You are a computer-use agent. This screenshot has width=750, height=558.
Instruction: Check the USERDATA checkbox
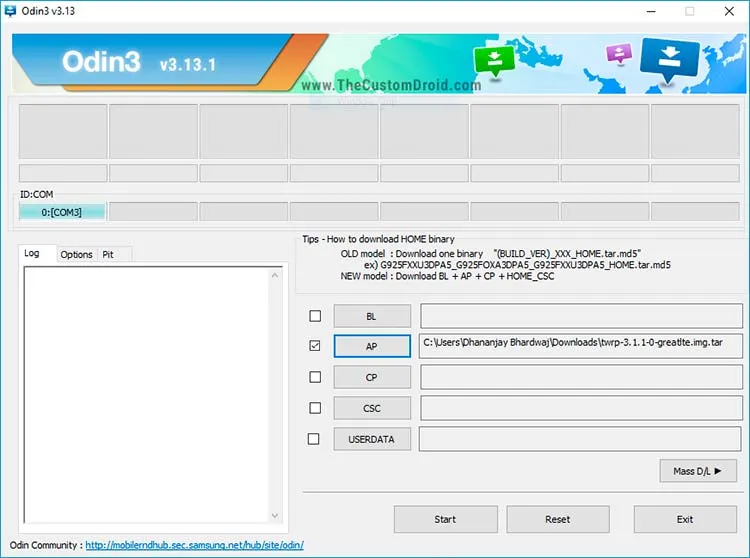point(314,439)
